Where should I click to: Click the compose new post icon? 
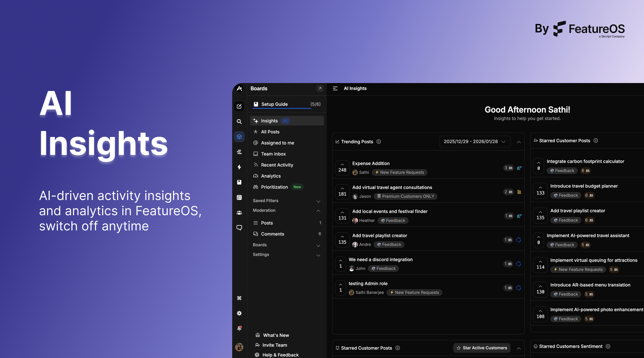pos(239,106)
